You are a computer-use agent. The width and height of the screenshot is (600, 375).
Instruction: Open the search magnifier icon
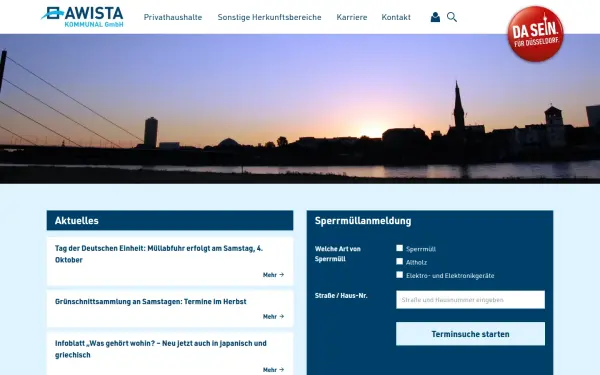click(x=452, y=17)
